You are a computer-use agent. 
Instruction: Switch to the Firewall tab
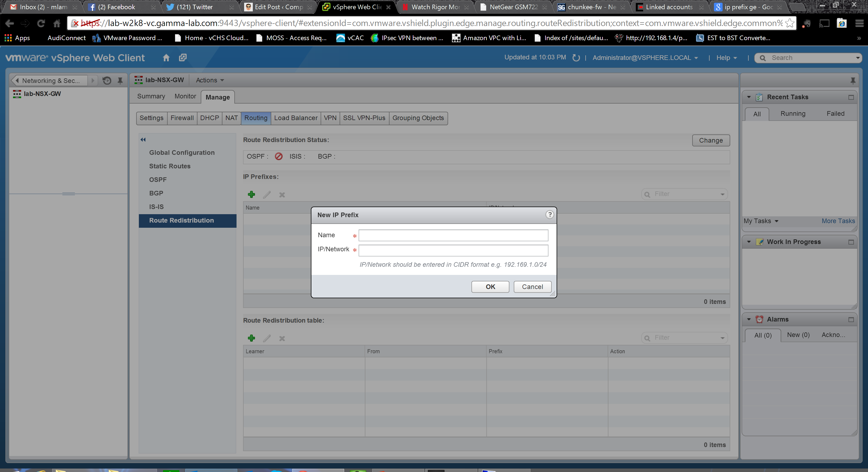click(182, 118)
